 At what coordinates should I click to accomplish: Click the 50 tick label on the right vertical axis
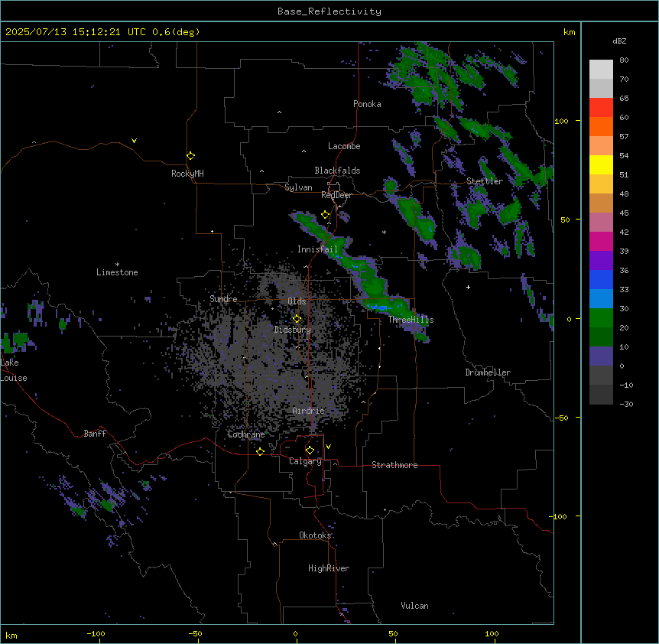click(x=565, y=220)
